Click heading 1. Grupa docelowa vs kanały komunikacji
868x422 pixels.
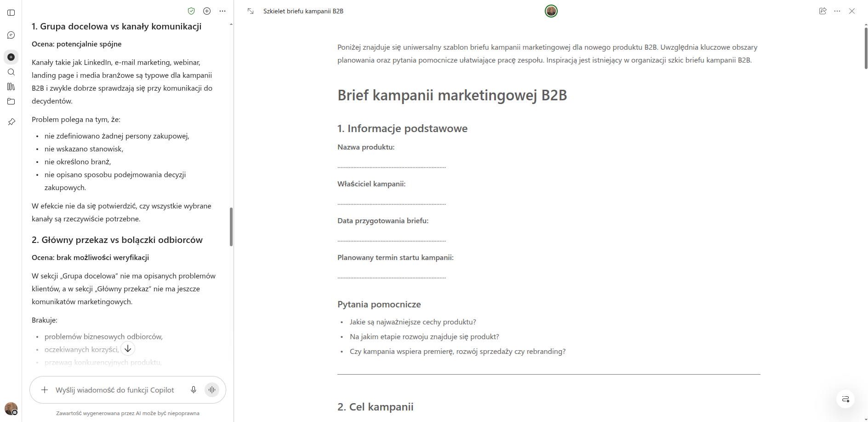117,26
